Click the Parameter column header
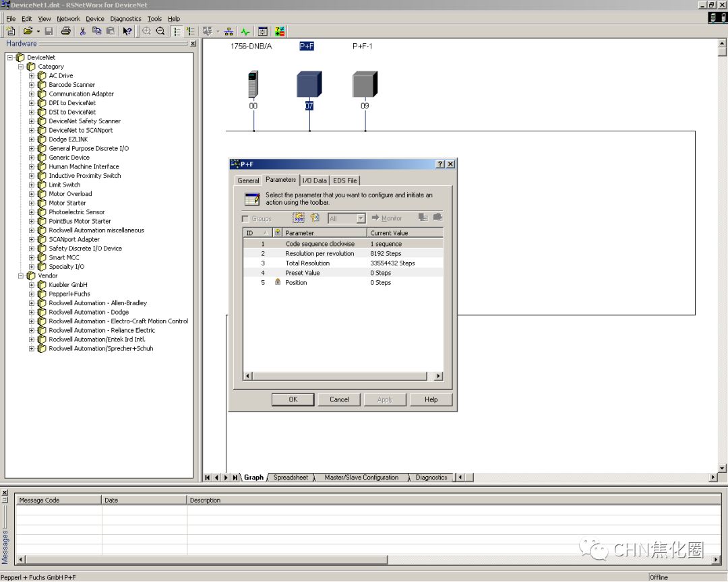 coord(324,232)
